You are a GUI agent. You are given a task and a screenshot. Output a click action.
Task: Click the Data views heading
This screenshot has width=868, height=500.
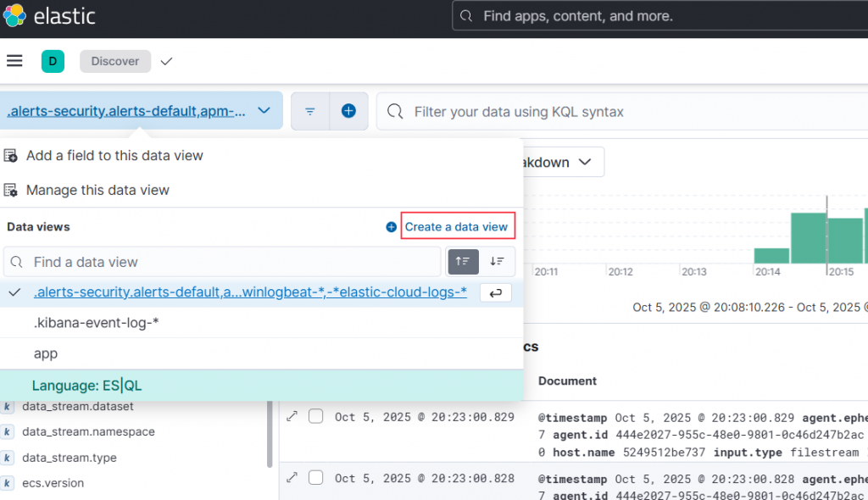38,227
